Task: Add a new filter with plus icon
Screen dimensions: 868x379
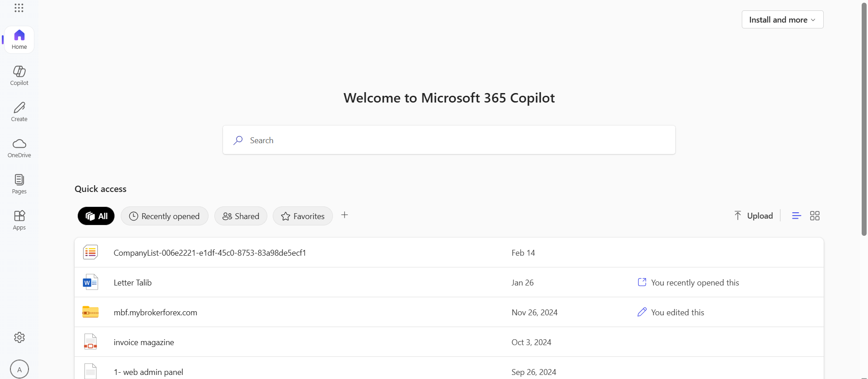Action: 345,215
